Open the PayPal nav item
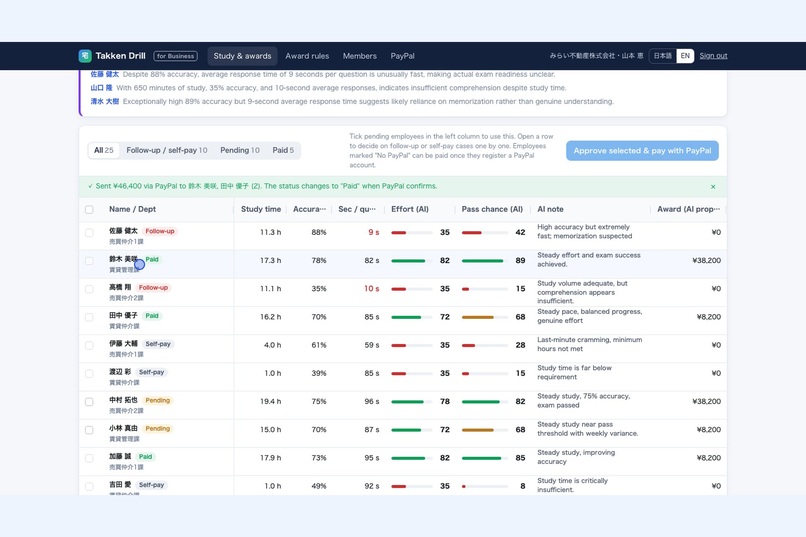Image resolution: width=806 pixels, height=537 pixels. 402,56
